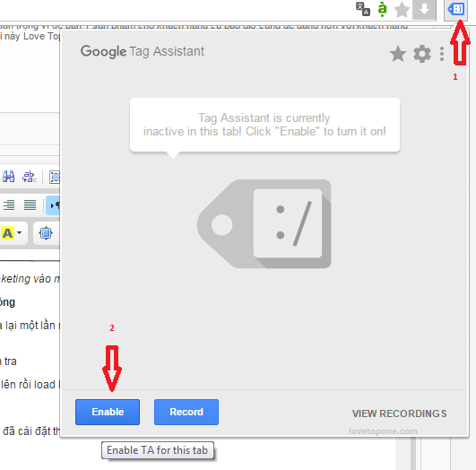Click the yellow text highlight color A icon

[7, 233]
